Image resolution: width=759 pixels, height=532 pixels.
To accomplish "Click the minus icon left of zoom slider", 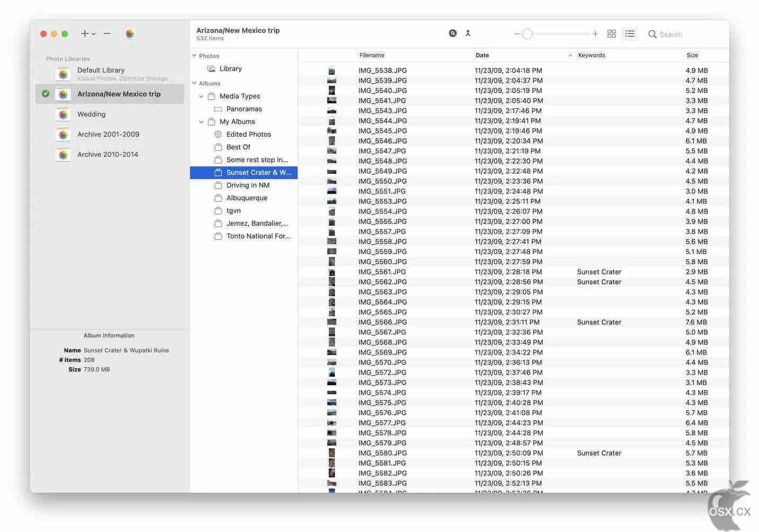I will [517, 34].
